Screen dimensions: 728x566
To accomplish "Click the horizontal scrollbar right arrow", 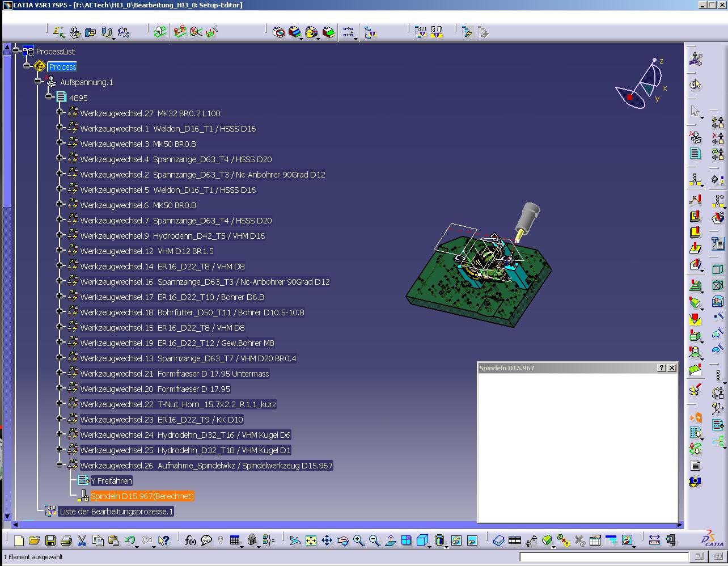I will pos(680,525).
